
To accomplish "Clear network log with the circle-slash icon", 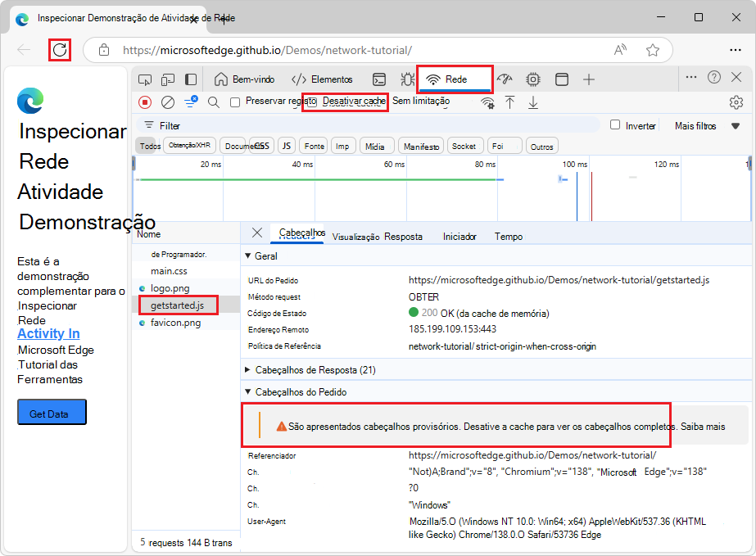I will (168, 102).
